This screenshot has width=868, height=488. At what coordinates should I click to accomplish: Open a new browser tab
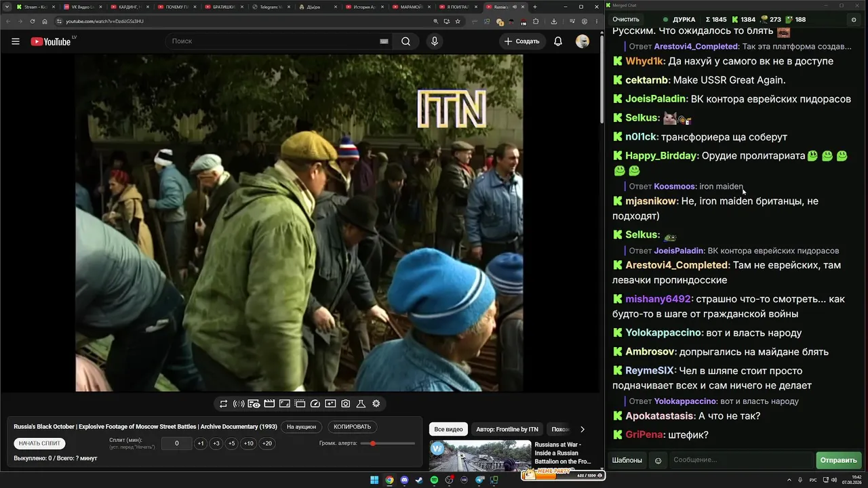click(x=535, y=7)
